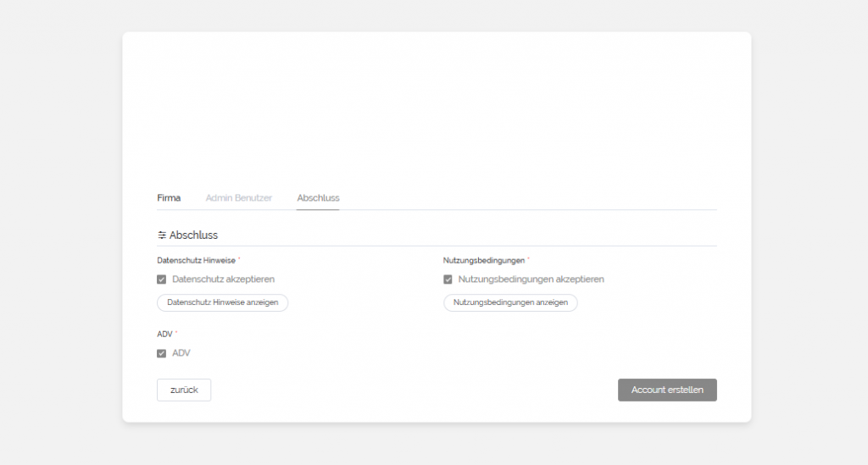868x465 pixels.
Task: Click the sliders icon beside Abschluss heading
Action: (162, 235)
